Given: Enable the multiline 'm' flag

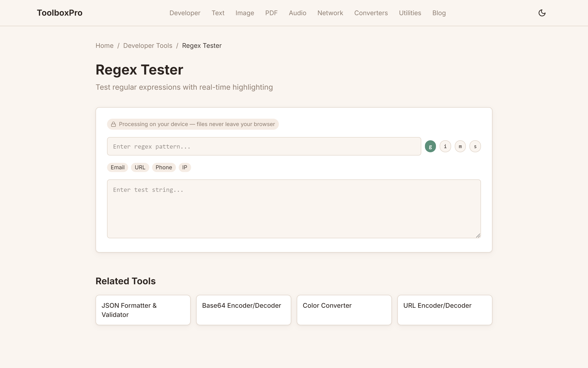Looking at the screenshot, I should tap(460, 146).
